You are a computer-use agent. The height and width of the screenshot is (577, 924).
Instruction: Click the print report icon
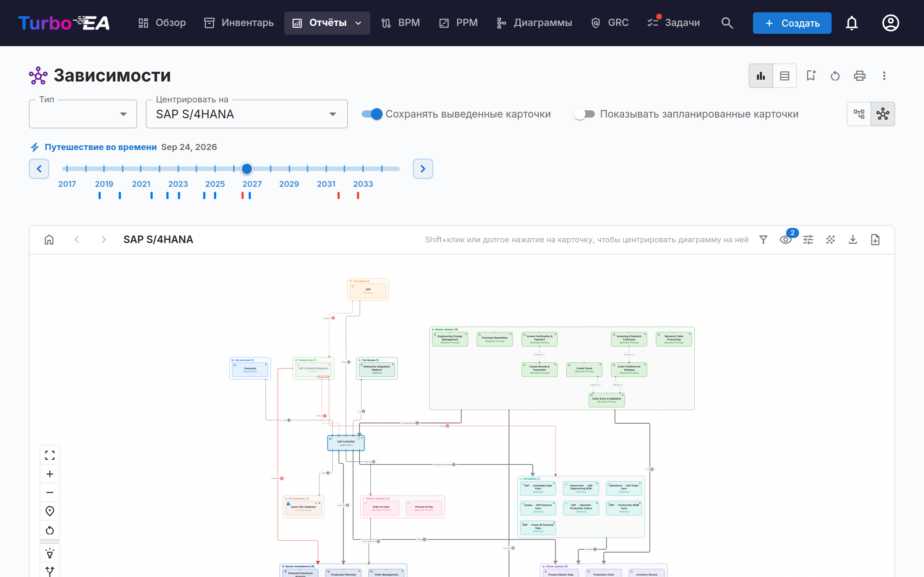859,76
